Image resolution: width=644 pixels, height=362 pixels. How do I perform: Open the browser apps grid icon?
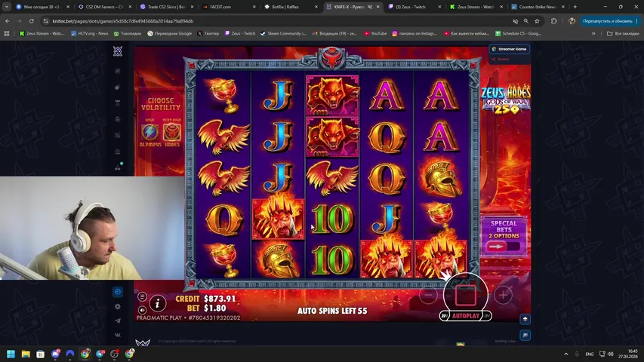coord(7,34)
